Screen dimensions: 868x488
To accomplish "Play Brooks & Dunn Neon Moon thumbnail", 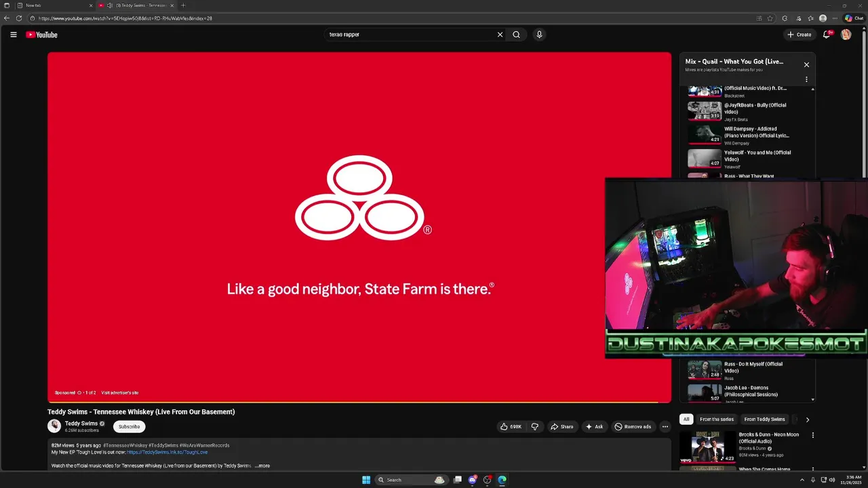I will click(707, 447).
